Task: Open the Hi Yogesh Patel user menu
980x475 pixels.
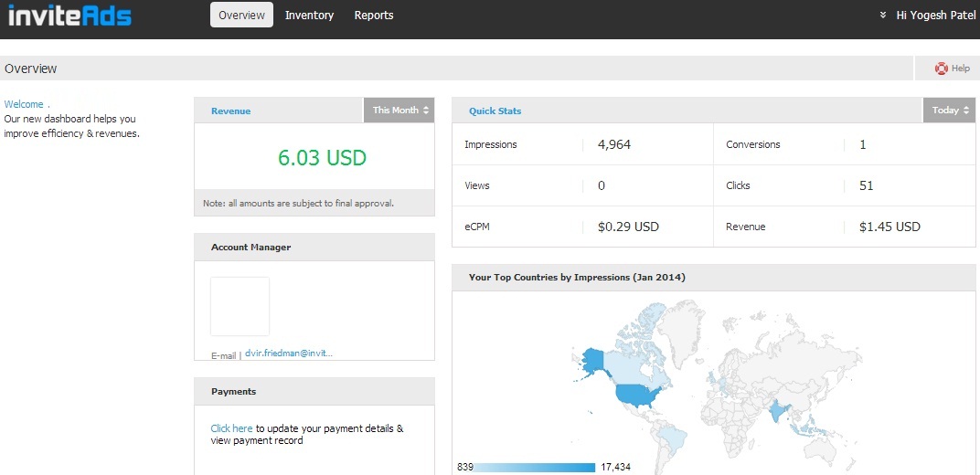Action: (936, 16)
